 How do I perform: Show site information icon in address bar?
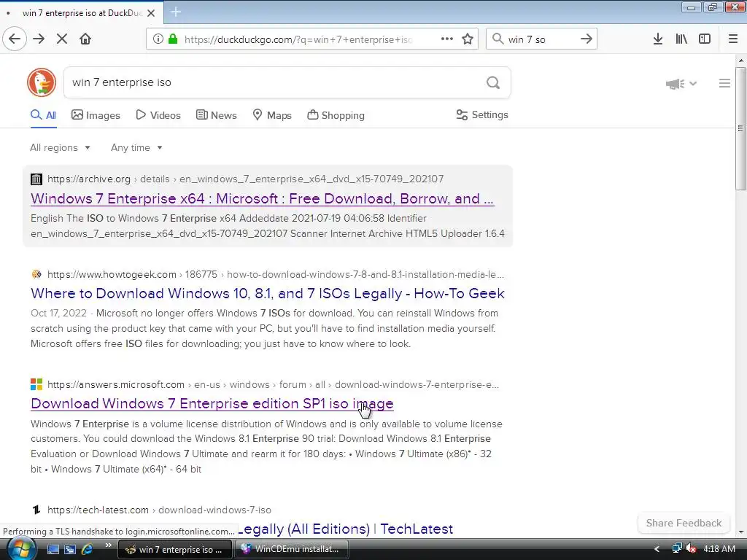(158, 39)
